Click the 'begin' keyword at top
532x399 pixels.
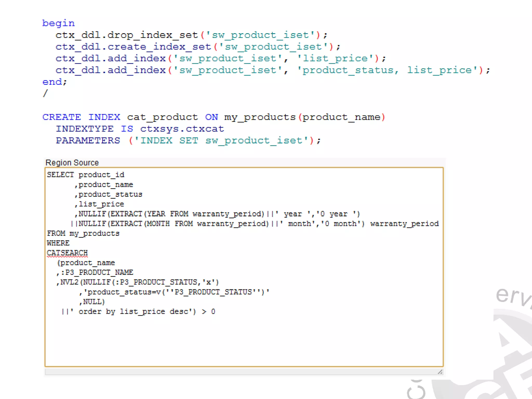tap(58, 23)
